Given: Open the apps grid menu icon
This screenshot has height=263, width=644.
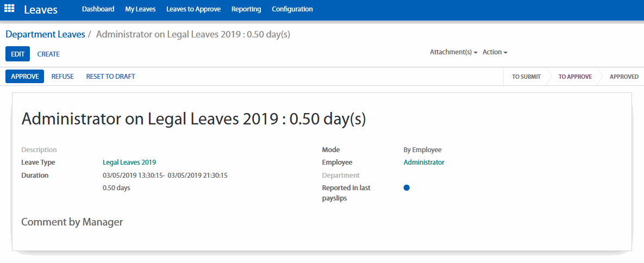Looking at the screenshot, I should coord(9,9).
